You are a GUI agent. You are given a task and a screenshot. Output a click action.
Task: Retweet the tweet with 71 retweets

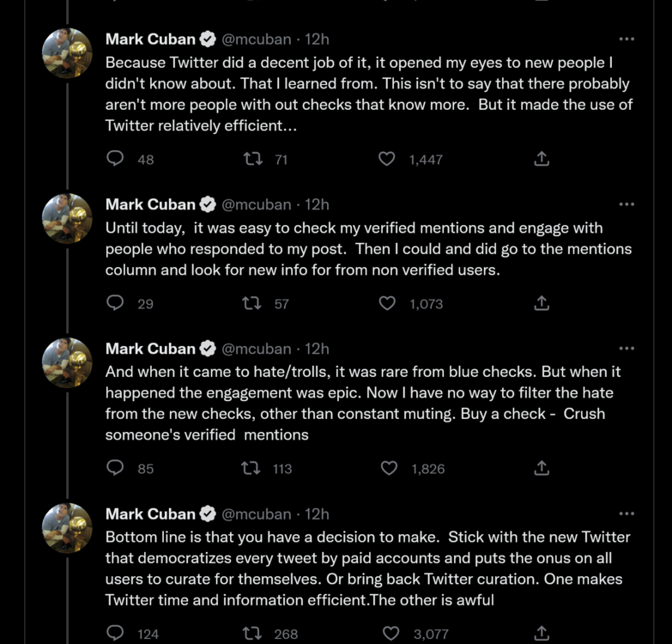pos(252,159)
